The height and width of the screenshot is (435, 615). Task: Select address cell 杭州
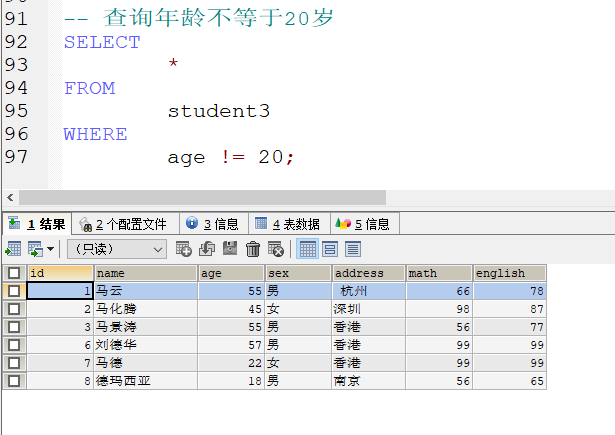(x=369, y=291)
